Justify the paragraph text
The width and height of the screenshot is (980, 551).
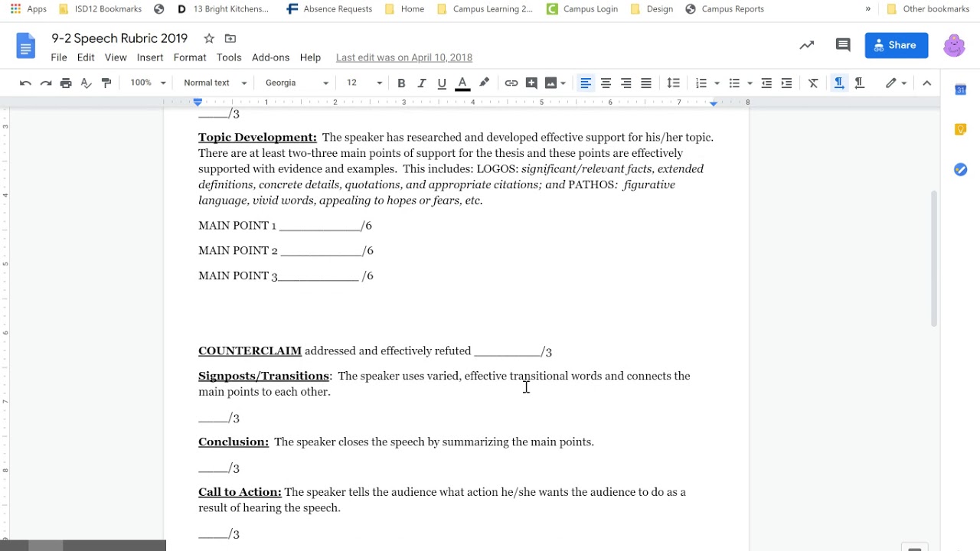click(646, 83)
